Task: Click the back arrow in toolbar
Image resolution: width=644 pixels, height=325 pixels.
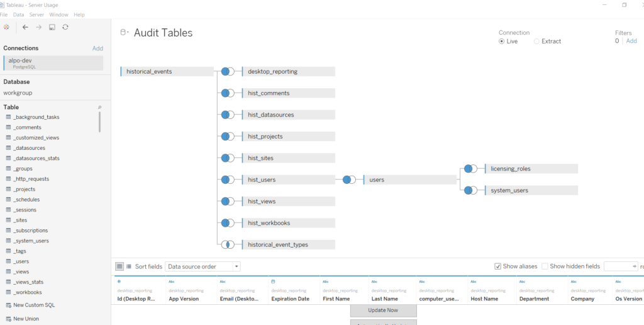Action: point(25,27)
